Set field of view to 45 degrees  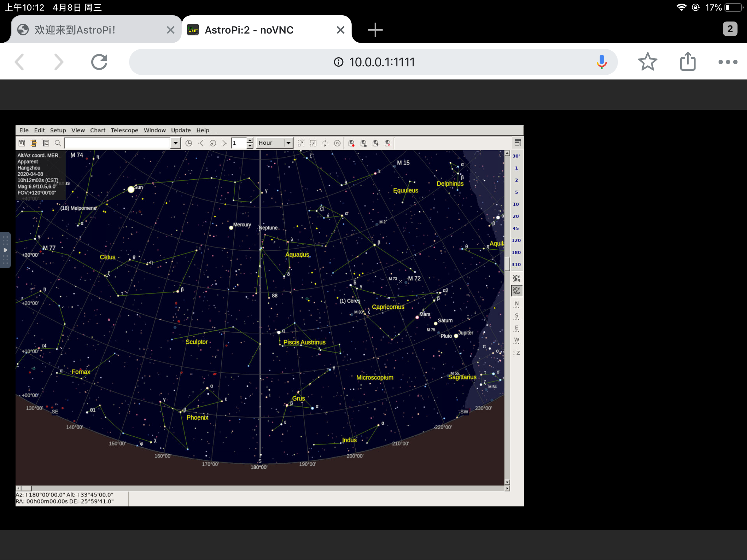(x=516, y=228)
